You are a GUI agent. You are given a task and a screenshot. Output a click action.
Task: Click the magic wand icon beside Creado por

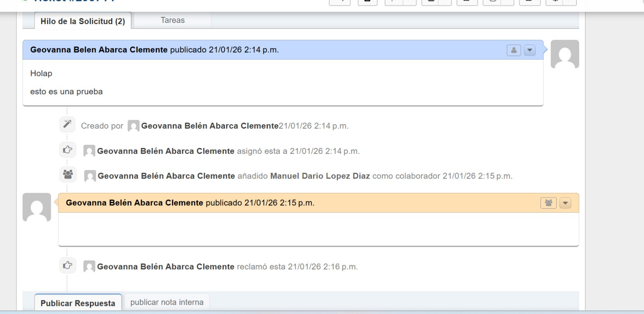[x=68, y=124]
